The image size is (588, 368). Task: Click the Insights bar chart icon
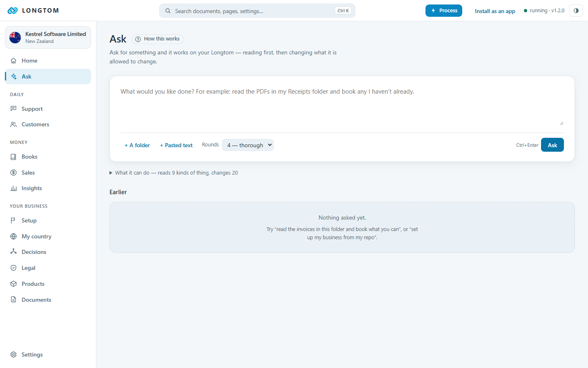click(13, 188)
